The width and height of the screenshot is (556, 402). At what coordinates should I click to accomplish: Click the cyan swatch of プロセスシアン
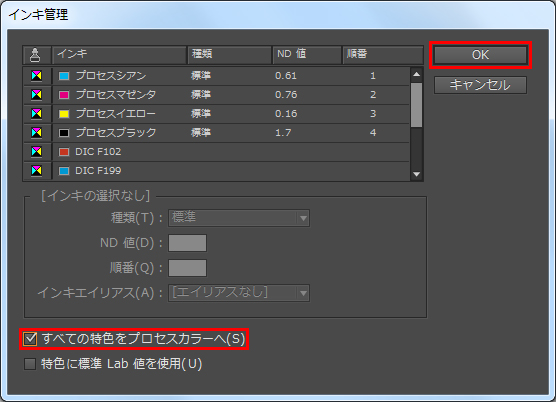pos(64,76)
